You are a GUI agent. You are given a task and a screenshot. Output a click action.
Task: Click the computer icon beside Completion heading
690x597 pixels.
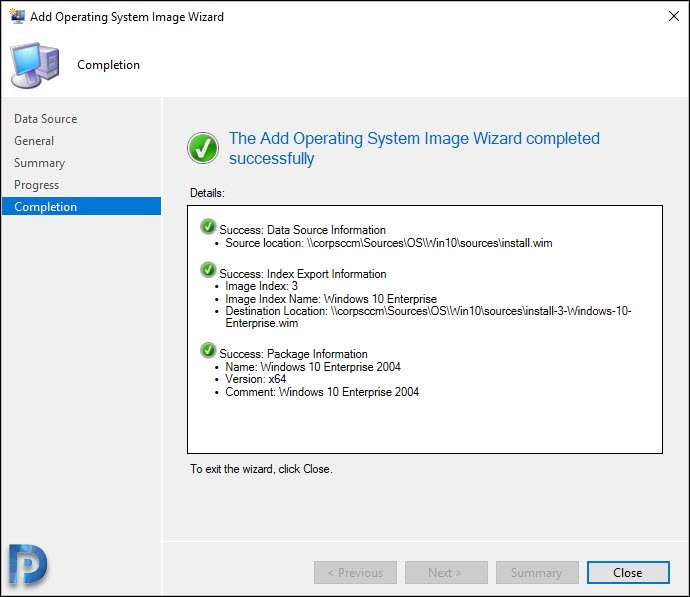click(35, 65)
